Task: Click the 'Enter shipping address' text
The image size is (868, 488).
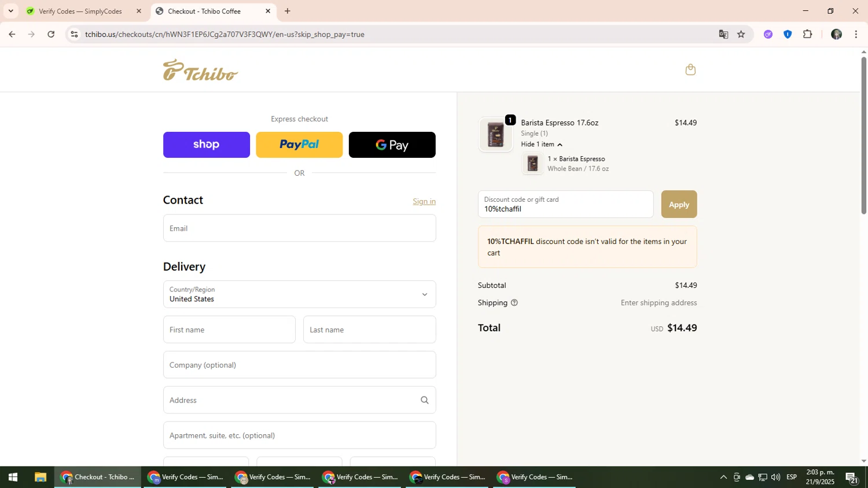Action: pyautogui.click(x=659, y=303)
